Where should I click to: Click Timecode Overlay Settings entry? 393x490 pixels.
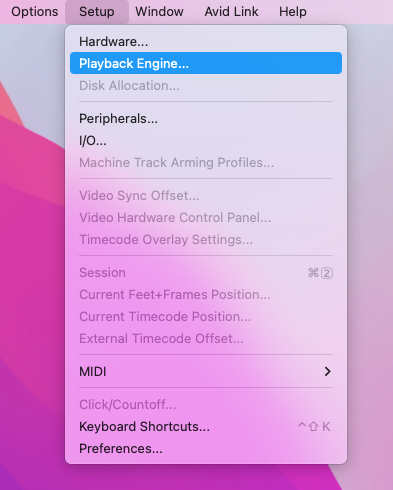(206, 240)
